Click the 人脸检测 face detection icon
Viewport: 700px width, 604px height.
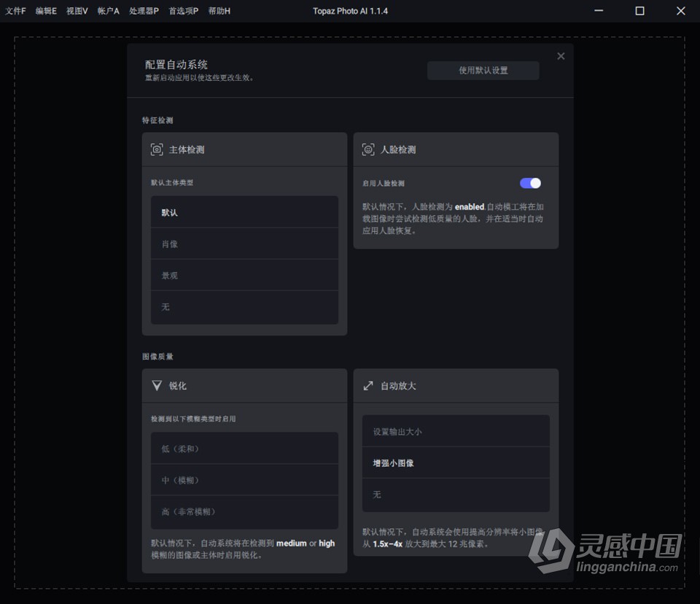coord(367,150)
